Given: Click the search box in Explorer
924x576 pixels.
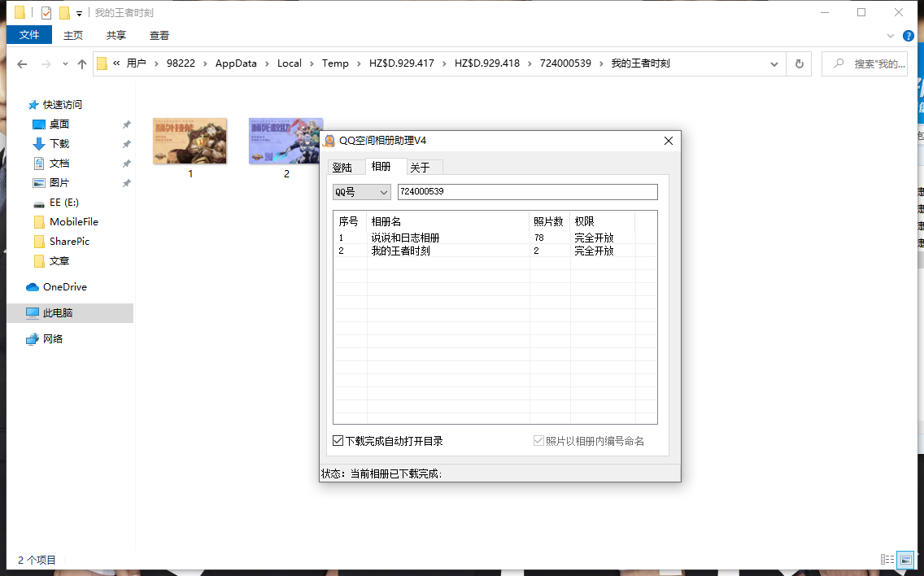Looking at the screenshot, I should pyautogui.click(x=865, y=63).
